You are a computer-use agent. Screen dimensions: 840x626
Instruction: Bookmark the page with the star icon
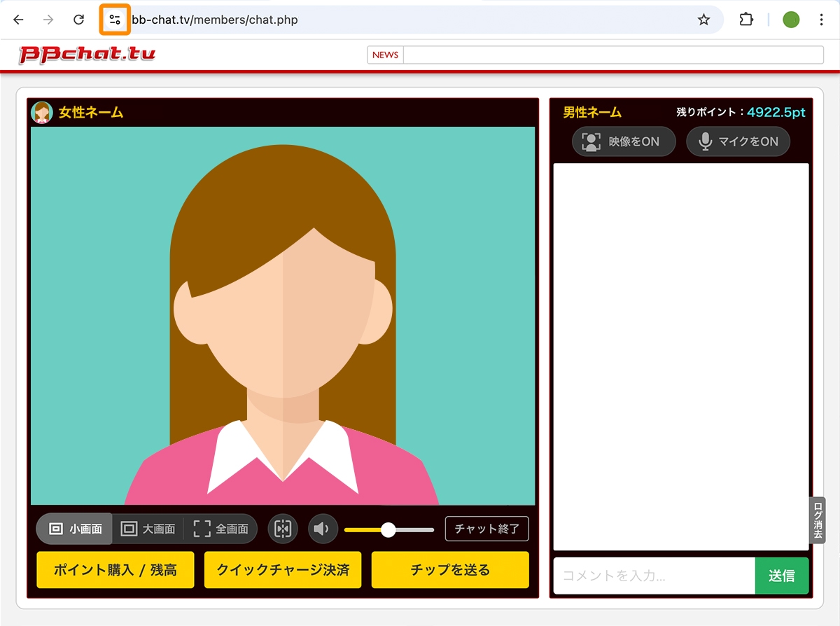pyautogui.click(x=703, y=20)
